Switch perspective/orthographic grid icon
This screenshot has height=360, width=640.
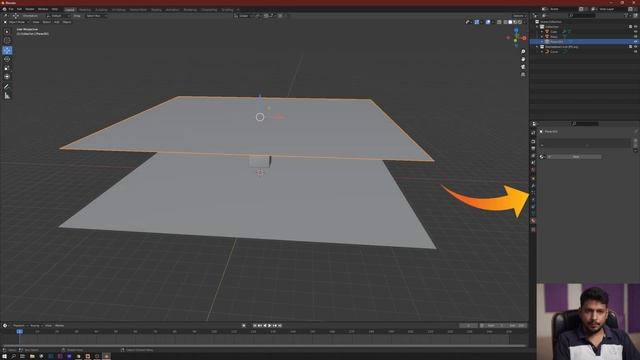[523, 75]
